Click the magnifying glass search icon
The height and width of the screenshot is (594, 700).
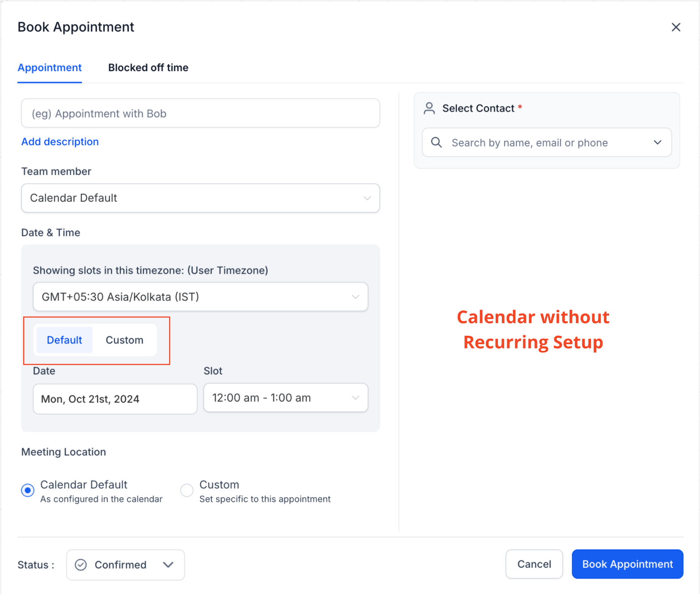click(x=436, y=142)
